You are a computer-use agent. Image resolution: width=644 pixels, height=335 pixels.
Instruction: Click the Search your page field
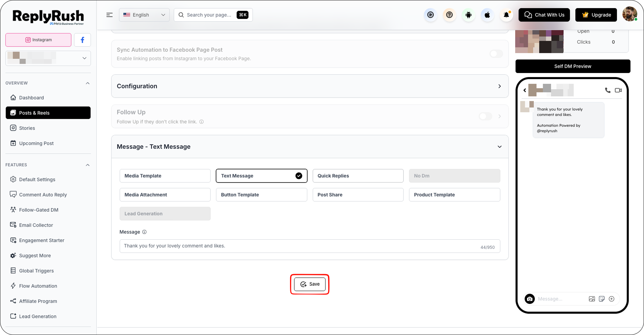[x=213, y=15]
